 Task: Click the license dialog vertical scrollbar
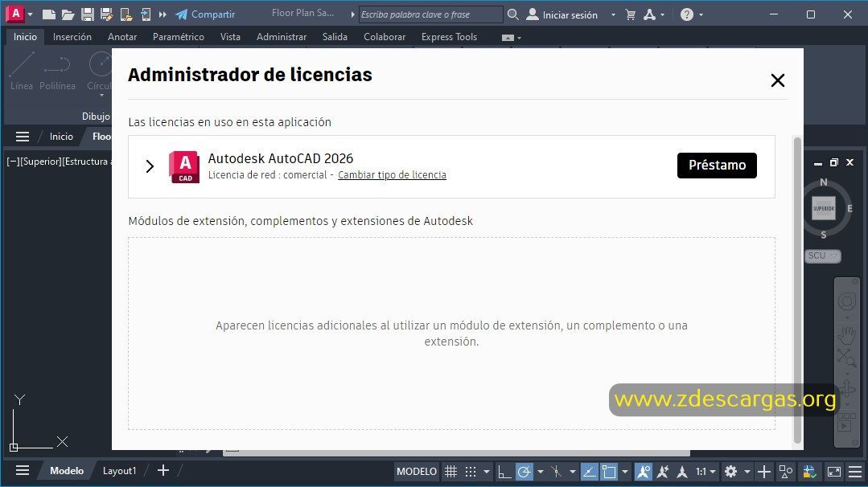pos(797,289)
